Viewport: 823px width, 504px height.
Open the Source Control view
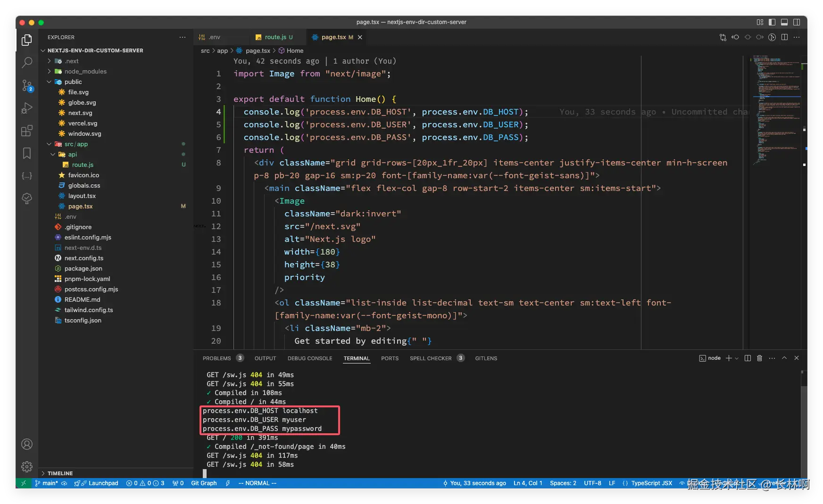tap(27, 85)
